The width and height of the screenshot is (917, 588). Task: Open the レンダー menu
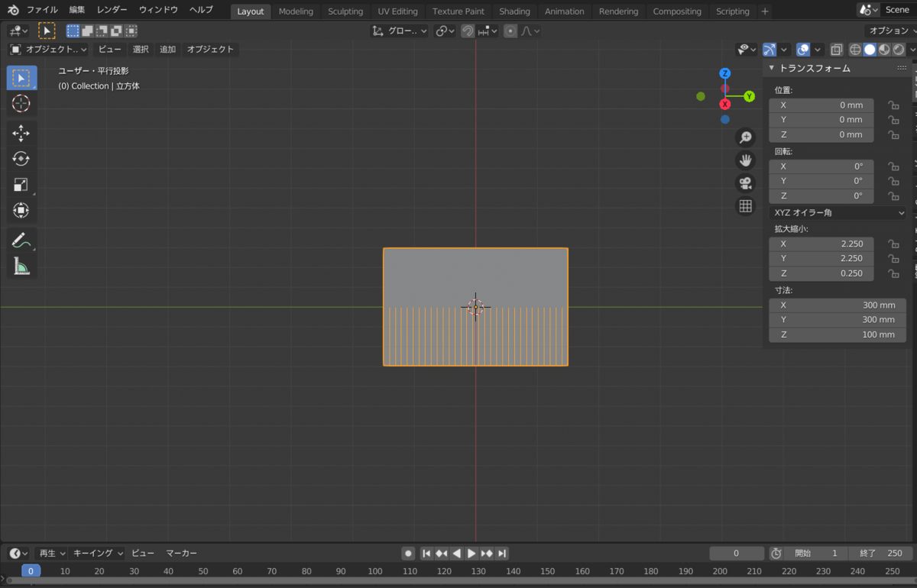pyautogui.click(x=112, y=10)
